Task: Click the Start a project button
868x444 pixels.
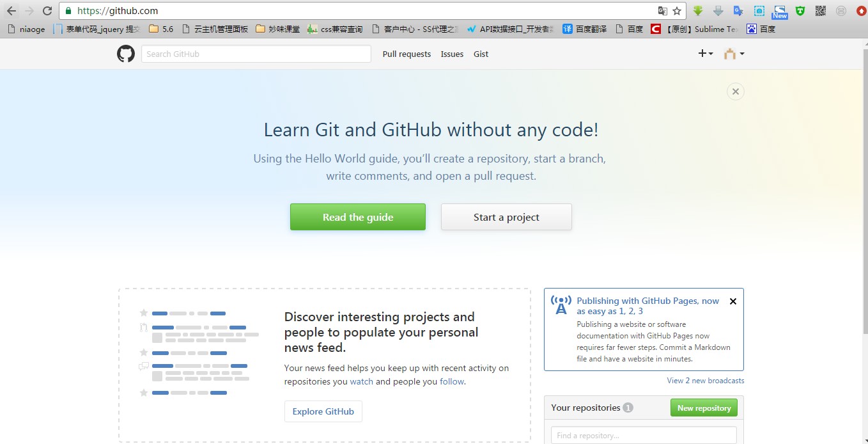Action: 506,217
